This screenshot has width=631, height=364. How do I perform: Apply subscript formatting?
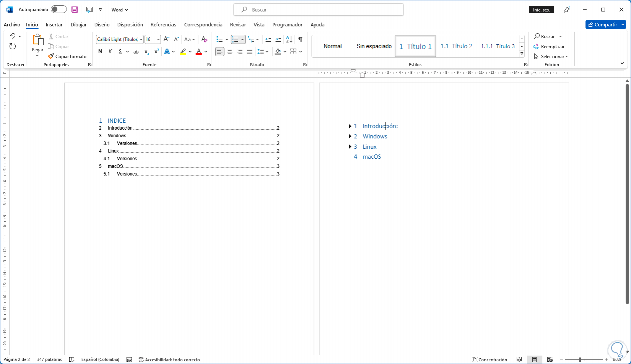[146, 52]
